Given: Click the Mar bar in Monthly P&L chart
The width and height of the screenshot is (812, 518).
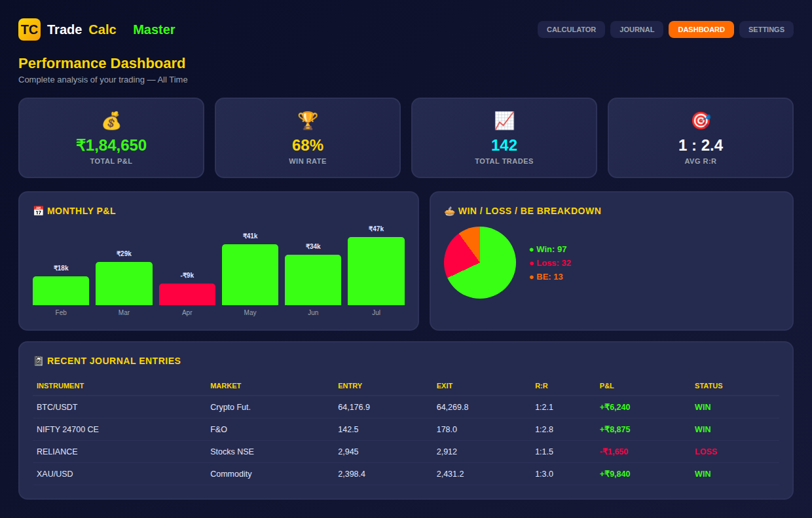Looking at the screenshot, I should [124, 284].
